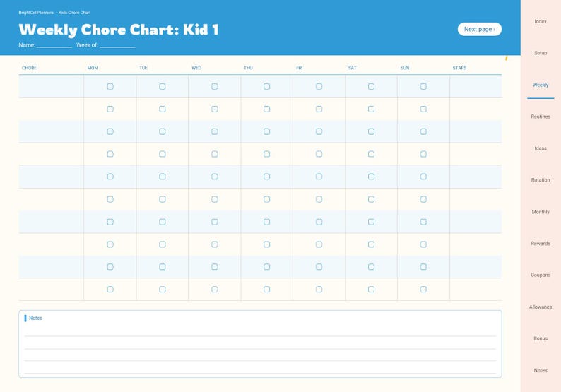Click the last row chore name cell
The height and width of the screenshot is (392, 561).
point(51,290)
